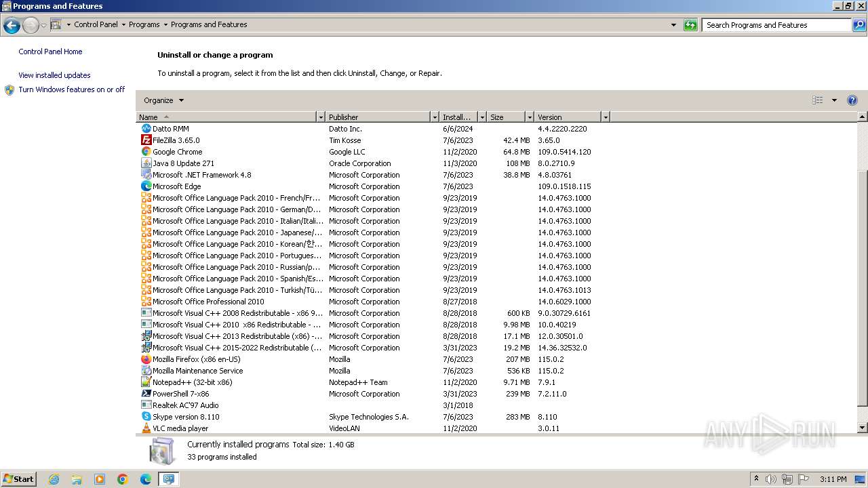This screenshot has height=488, width=868.
Task: Sort by the Size column header
Action: click(507, 117)
